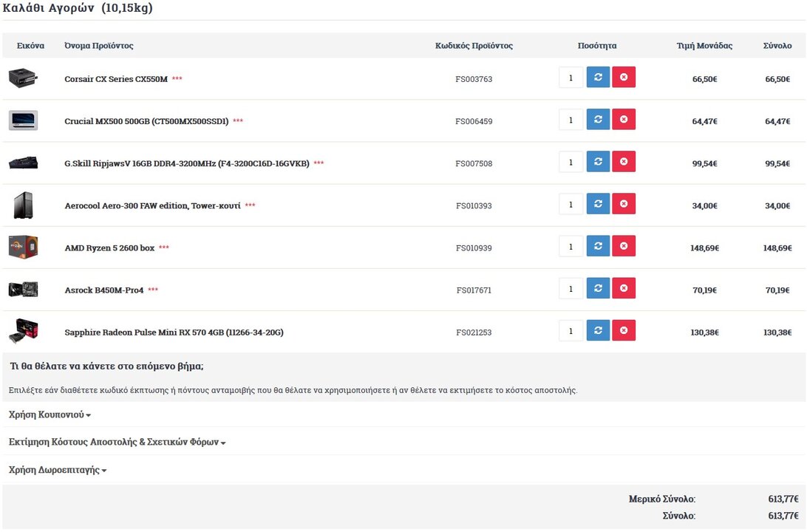Remove Corsair CX Series CX550M from cart
This screenshot has height=532, width=807.
tap(624, 77)
